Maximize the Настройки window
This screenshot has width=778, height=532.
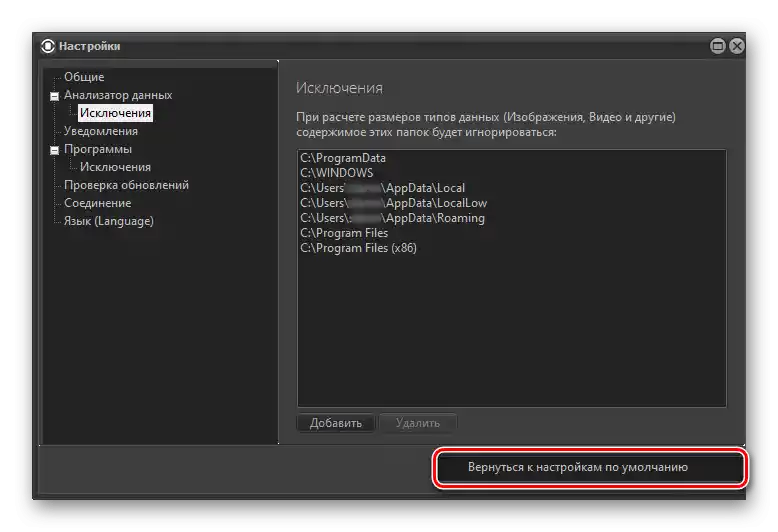click(717, 46)
